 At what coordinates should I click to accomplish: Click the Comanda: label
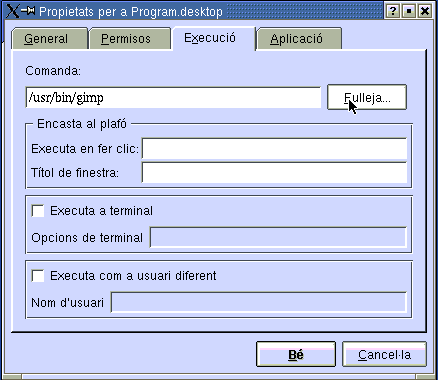(53, 71)
